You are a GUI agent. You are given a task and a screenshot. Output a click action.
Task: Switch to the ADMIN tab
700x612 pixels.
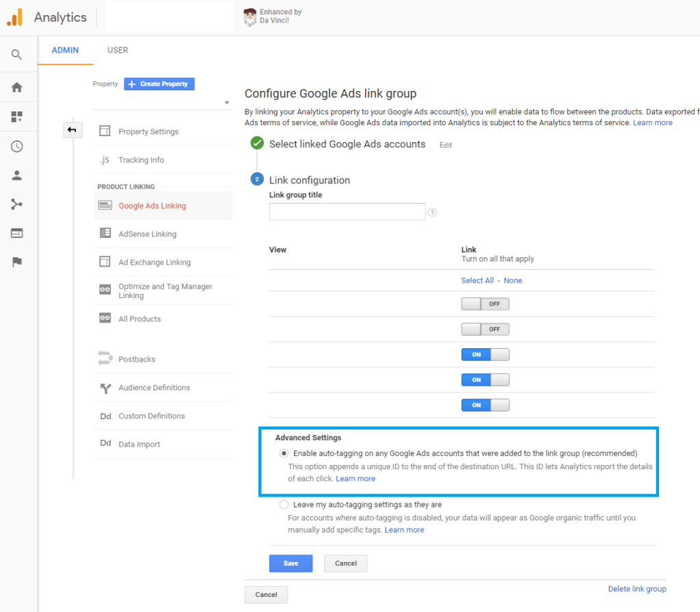[x=65, y=50]
